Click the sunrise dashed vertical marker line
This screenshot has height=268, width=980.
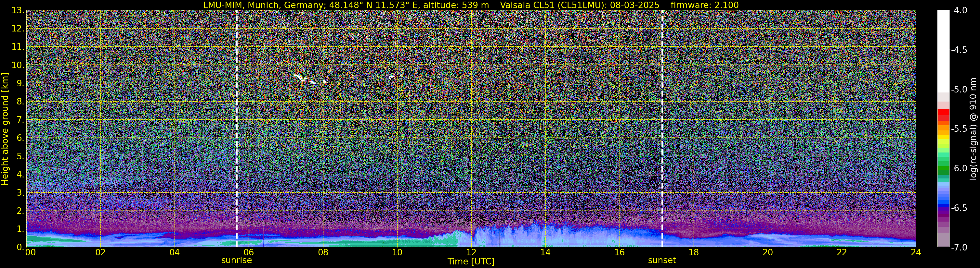(237, 128)
